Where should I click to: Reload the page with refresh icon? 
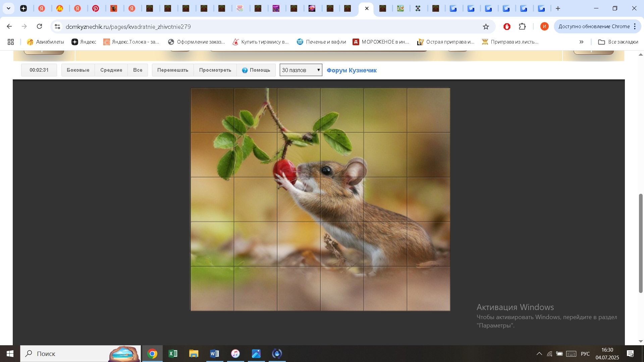point(40,26)
